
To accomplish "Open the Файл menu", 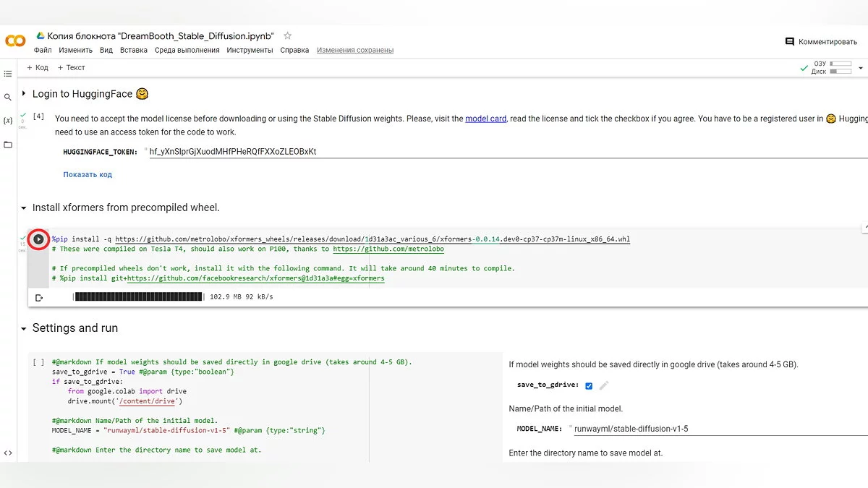I will 43,51.
